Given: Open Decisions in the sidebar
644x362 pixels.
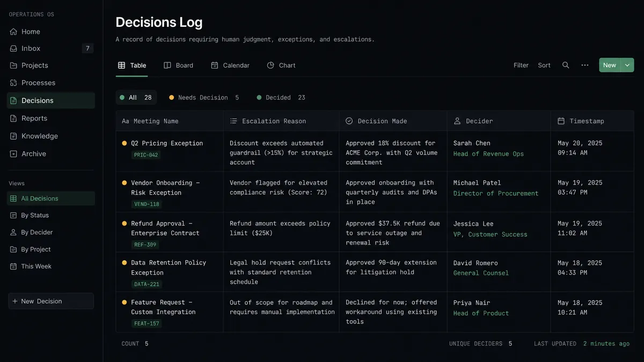Looking at the screenshot, I should coord(52,100).
